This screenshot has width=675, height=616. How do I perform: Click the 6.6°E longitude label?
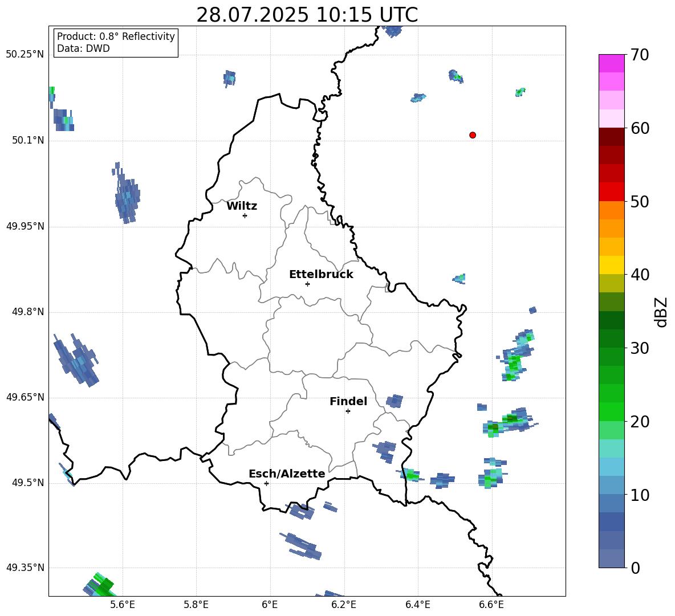click(x=491, y=605)
